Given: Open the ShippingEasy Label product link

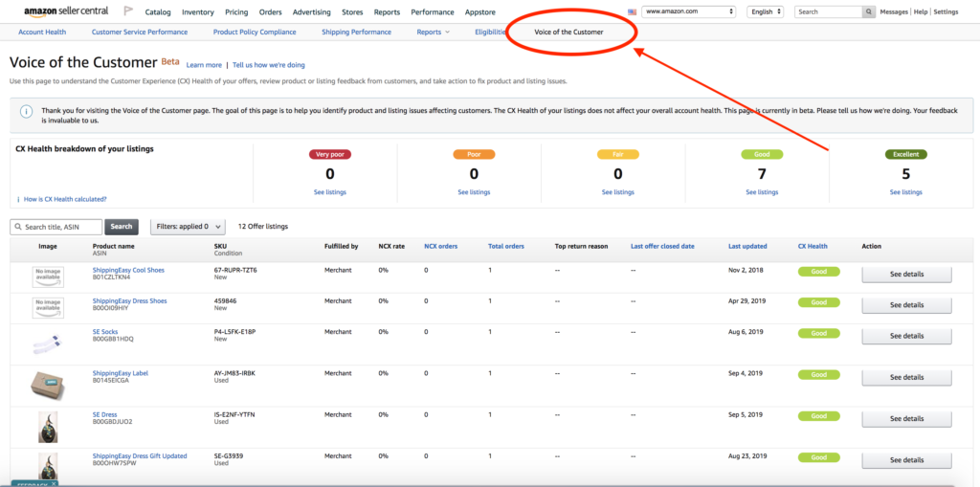Looking at the screenshot, I should [120, 373].
